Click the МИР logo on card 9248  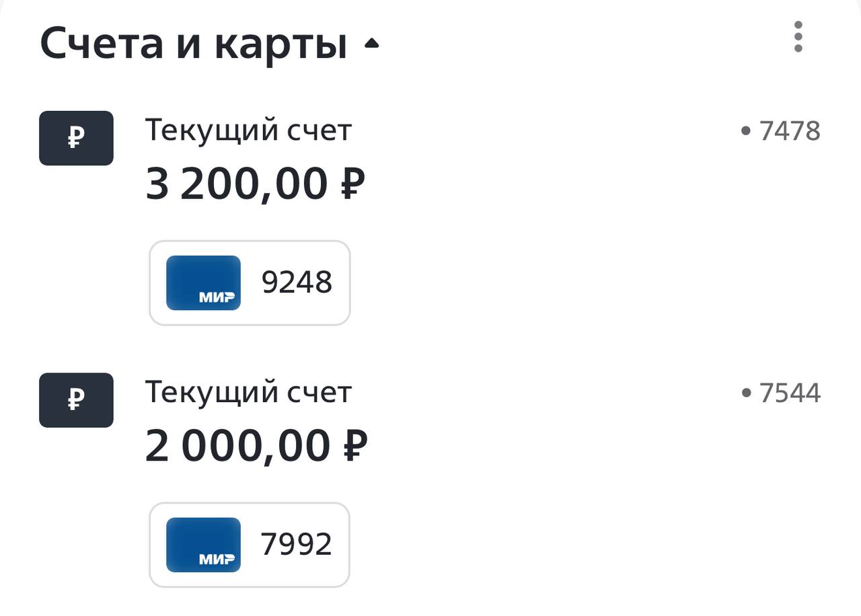(217, 297)
